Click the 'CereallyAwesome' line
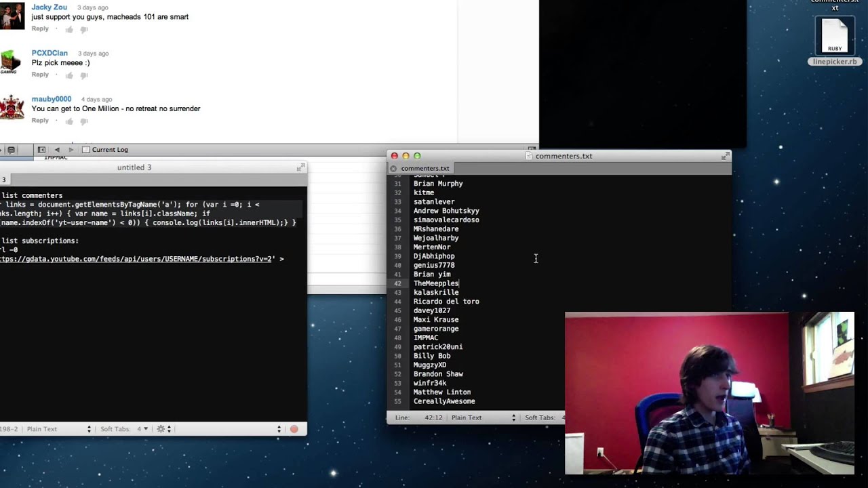The height and width of the screenshot is (488, 868). click(444, 401)
